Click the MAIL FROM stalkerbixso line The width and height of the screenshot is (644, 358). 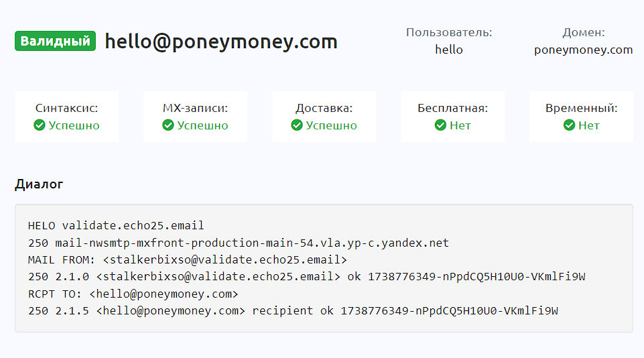[x=188, y=259]
